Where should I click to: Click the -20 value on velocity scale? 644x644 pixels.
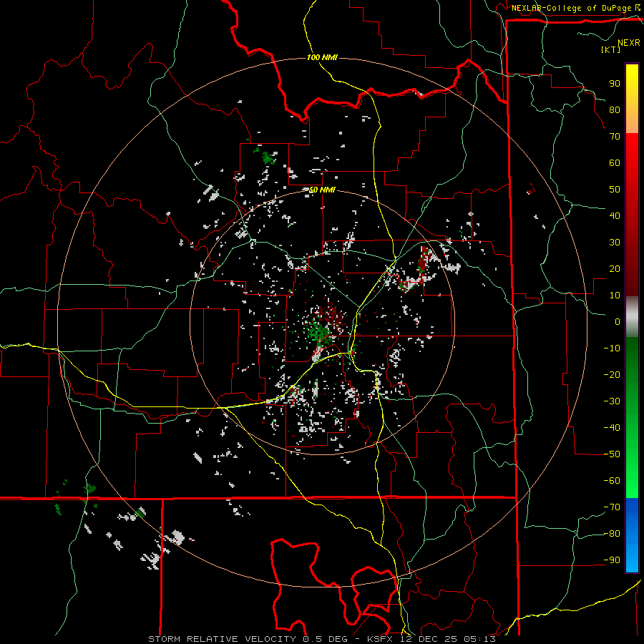click(x=612, y=374)
